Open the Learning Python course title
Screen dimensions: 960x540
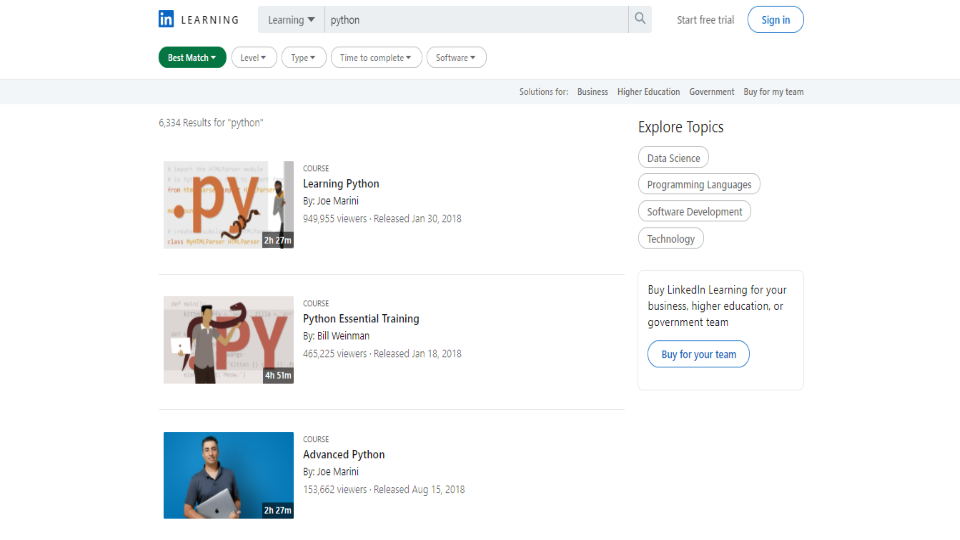pyautogui.click(x=341, y=184)
